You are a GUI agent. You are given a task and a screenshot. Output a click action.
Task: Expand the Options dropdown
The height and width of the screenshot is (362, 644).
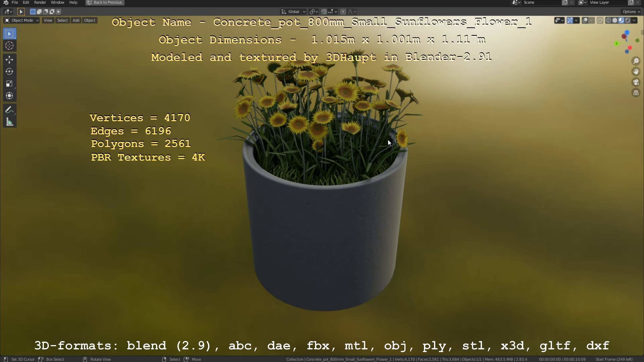(x=631, y=12)
